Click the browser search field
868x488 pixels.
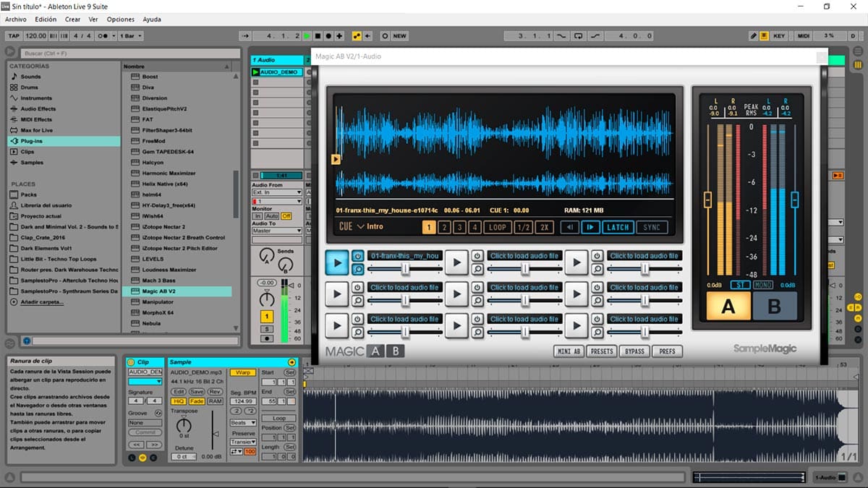click(x=130, y=53)
